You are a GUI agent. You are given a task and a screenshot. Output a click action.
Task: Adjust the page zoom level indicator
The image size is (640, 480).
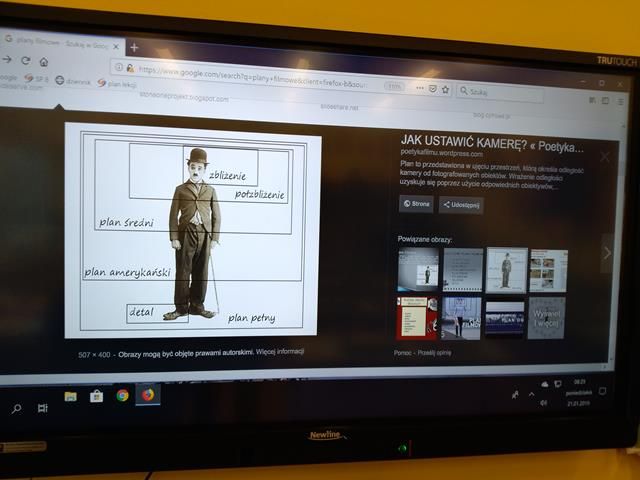tap(394, 87)
